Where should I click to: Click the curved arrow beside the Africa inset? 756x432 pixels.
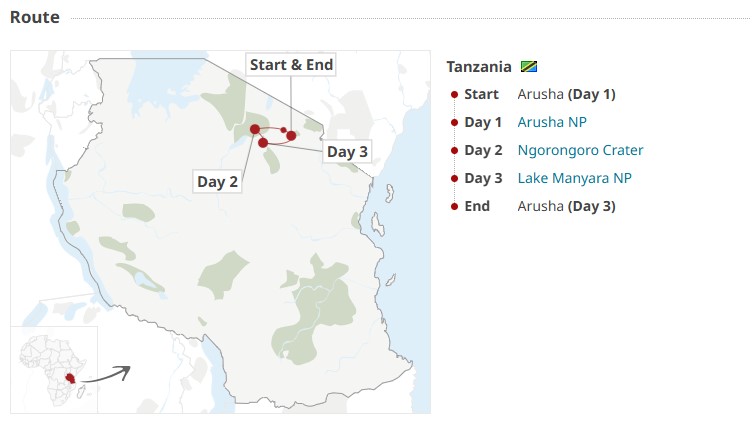pos(108,375)
